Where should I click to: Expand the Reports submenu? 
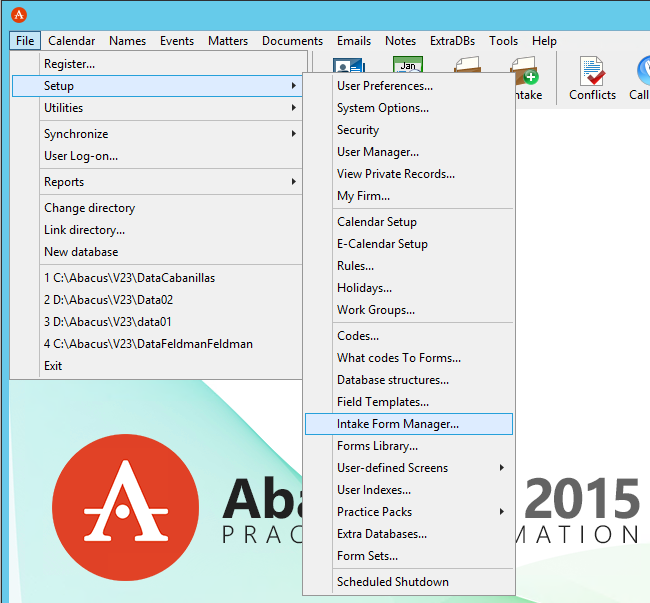158,182
